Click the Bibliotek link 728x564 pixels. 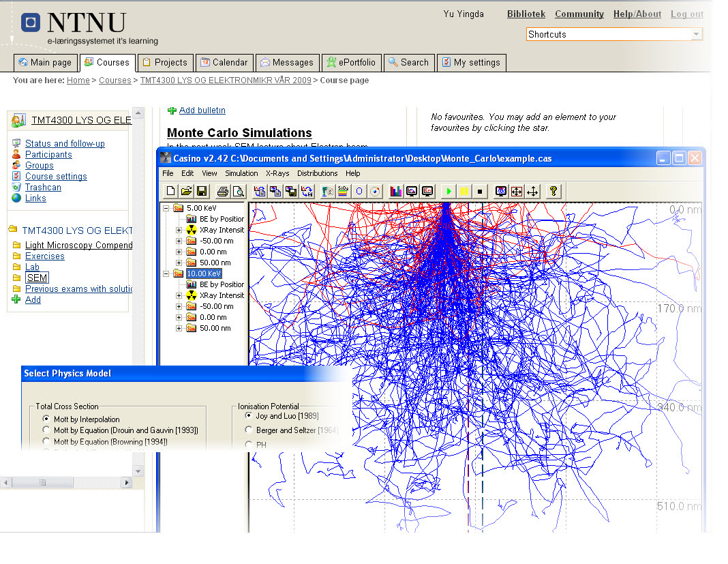pyautogui.click(x=526, y=14)
